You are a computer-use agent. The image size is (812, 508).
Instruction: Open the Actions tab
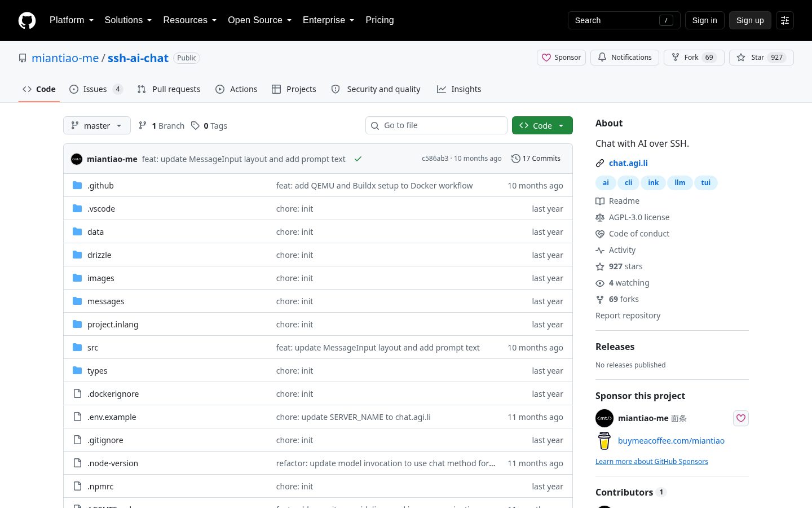[x=236, y=89]
